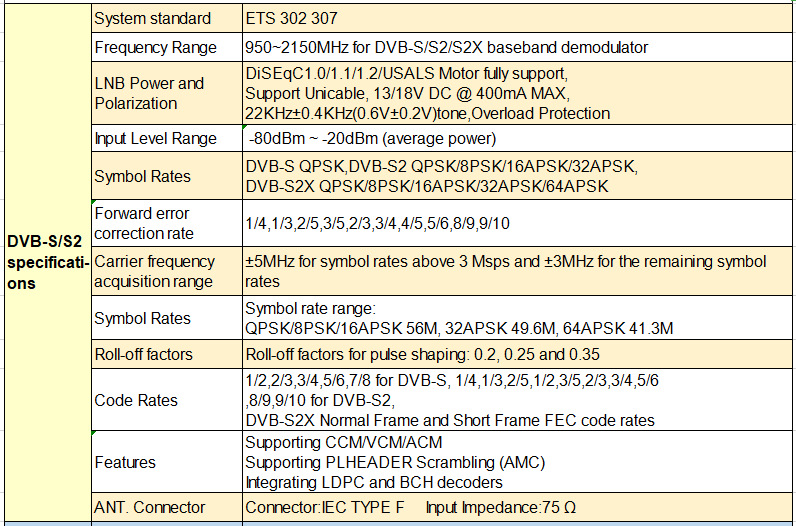Select the merged DVB-S/S2 specifications cell
This screenshot has width=796, height=526.
[46, 262]
